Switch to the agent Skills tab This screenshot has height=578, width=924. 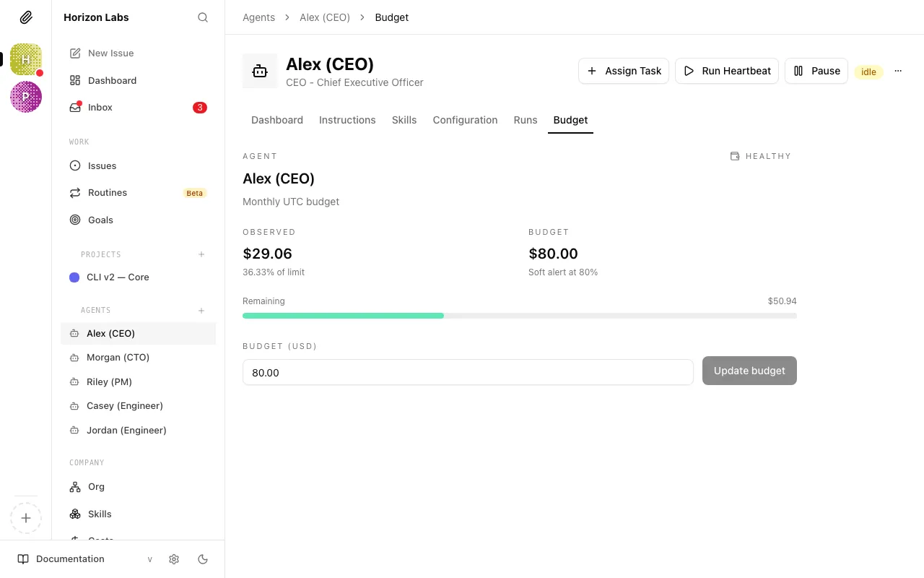(x=404, y=120)
